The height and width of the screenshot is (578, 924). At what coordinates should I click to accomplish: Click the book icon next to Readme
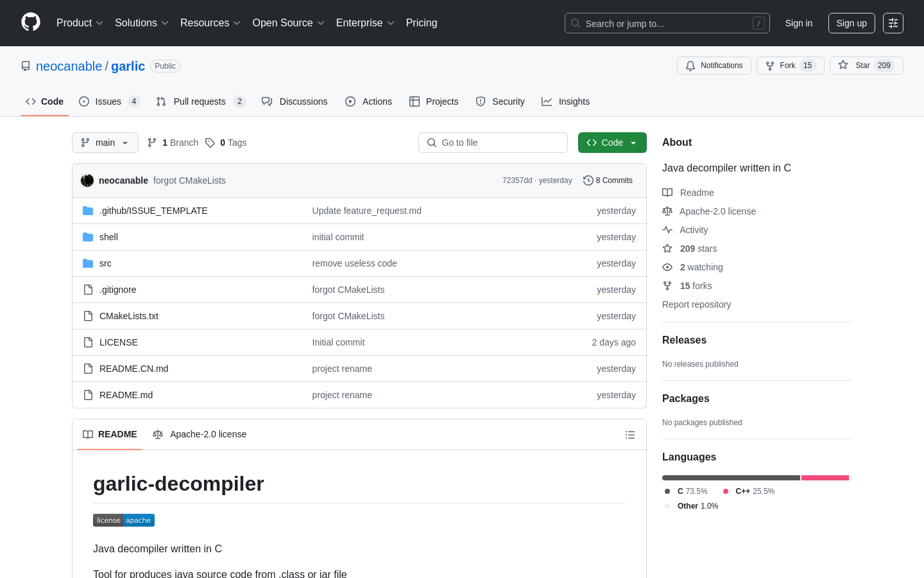(x=667, y=193)
